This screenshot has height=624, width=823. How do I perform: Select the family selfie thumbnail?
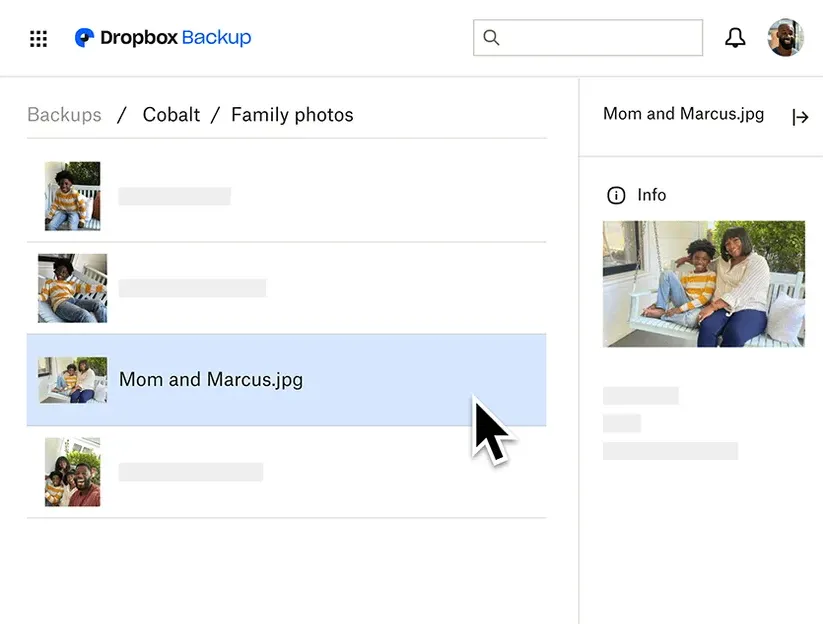click(x=72, y=472)
